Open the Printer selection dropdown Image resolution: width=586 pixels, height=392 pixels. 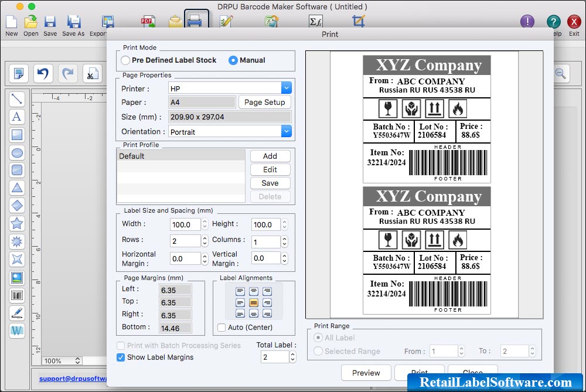click(x=287, y=87)
